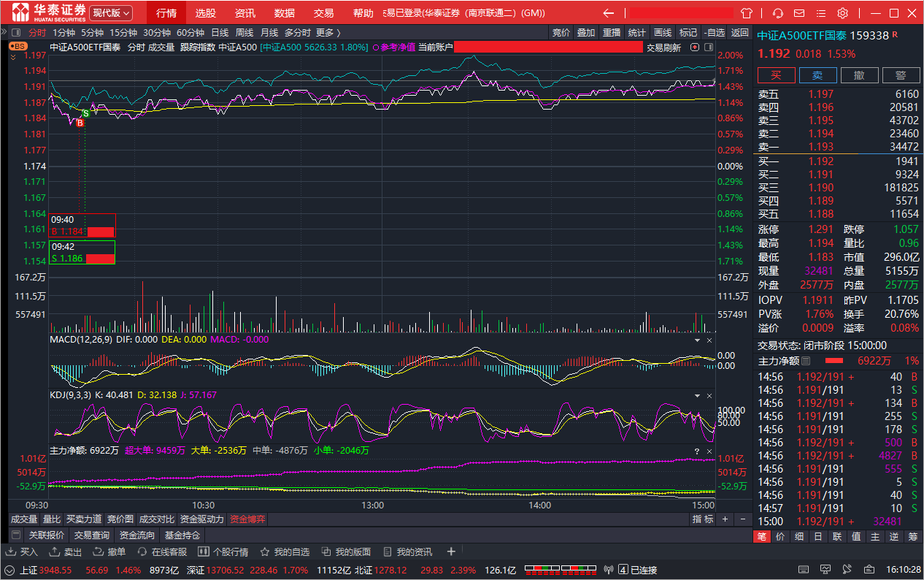Click the skin (shirt) theme icon
The width and height of the screenshot is (924, 580).
[746, 13]
